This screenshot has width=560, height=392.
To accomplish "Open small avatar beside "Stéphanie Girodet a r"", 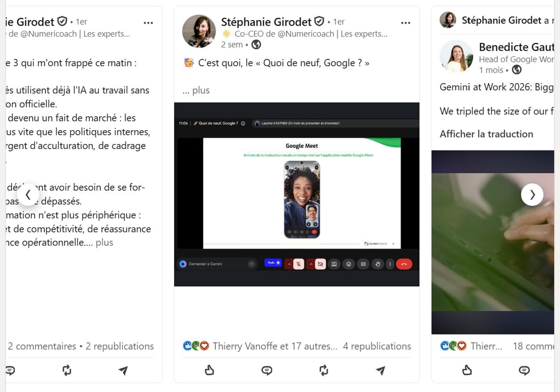I will (448, 20).
